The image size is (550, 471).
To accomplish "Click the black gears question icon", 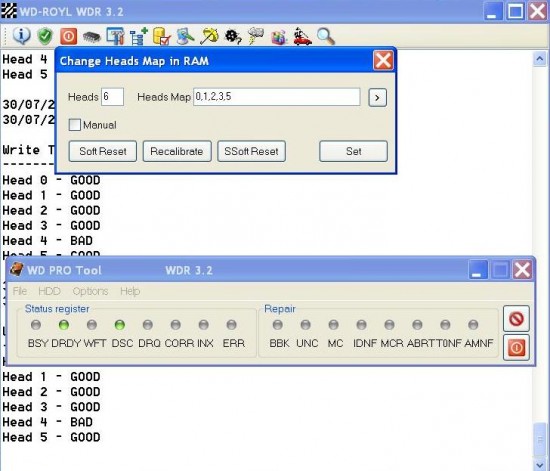I will (233, 36).
